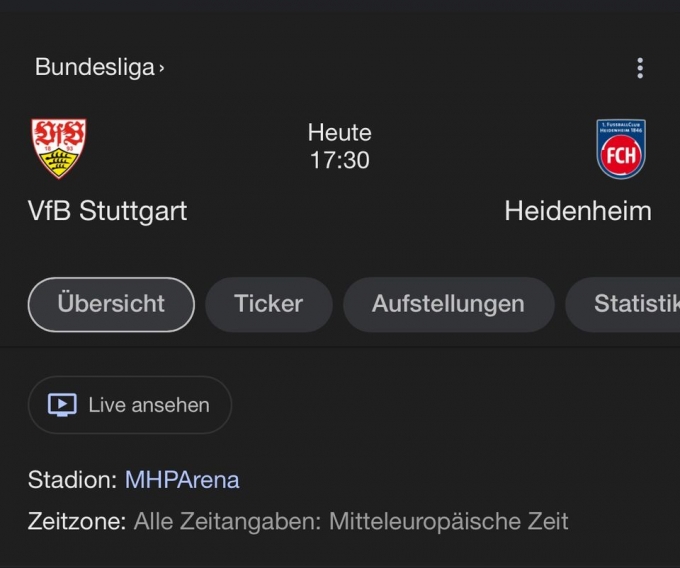Click the TV screen icon beside Live ansehen
680x568 pixels.
tap(62, 405)
